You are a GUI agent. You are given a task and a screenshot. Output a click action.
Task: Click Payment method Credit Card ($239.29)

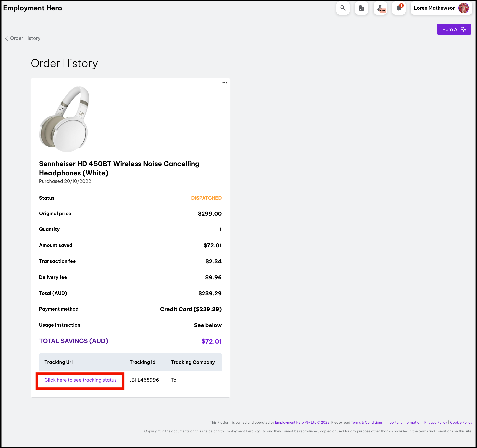coord(191,309)
